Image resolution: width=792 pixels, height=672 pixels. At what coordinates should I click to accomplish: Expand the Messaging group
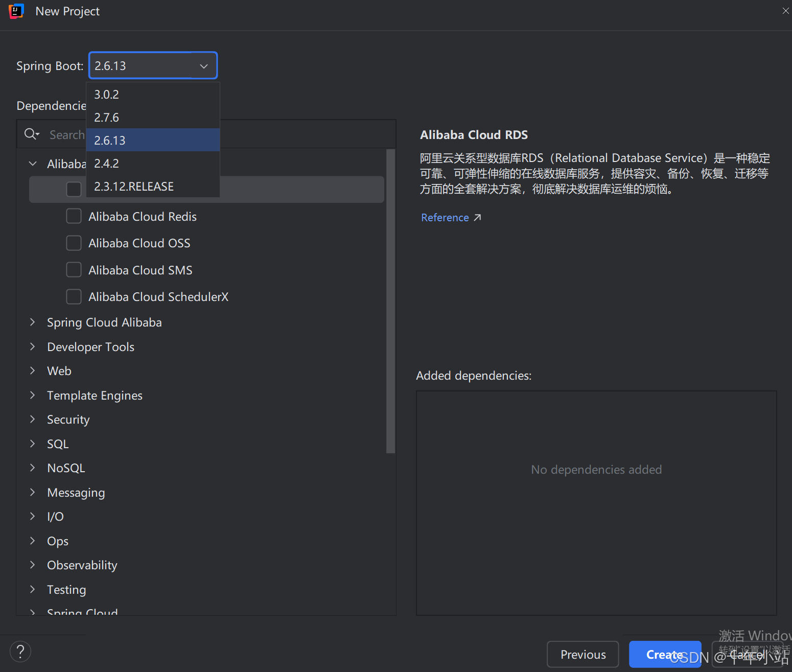click(33, 492)
